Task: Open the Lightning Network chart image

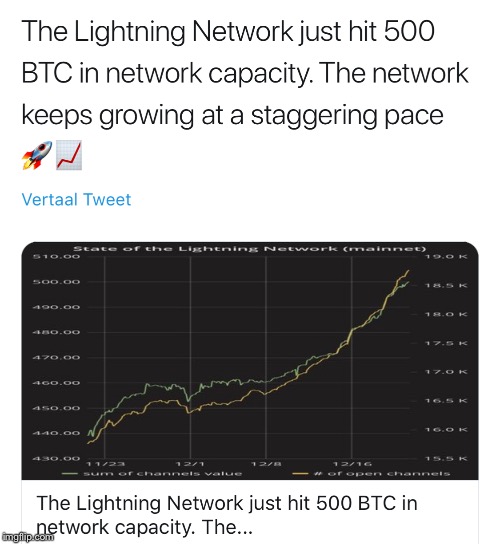Action: coord(250,360)
